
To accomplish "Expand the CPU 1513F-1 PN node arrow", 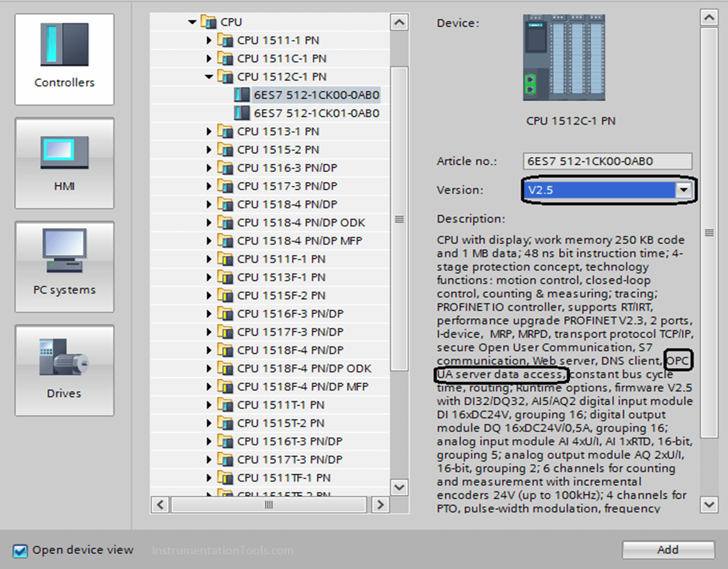I will [209, 277].
